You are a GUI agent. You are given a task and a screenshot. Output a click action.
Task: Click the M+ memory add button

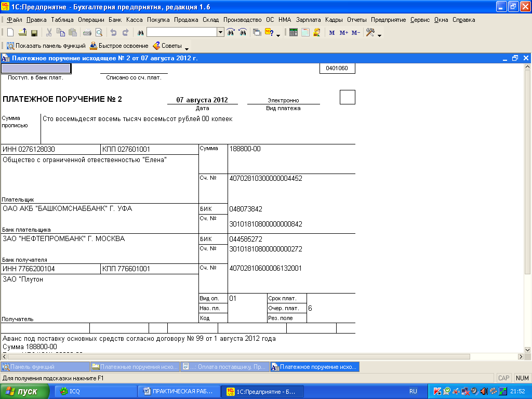click(x=344, y=33)
